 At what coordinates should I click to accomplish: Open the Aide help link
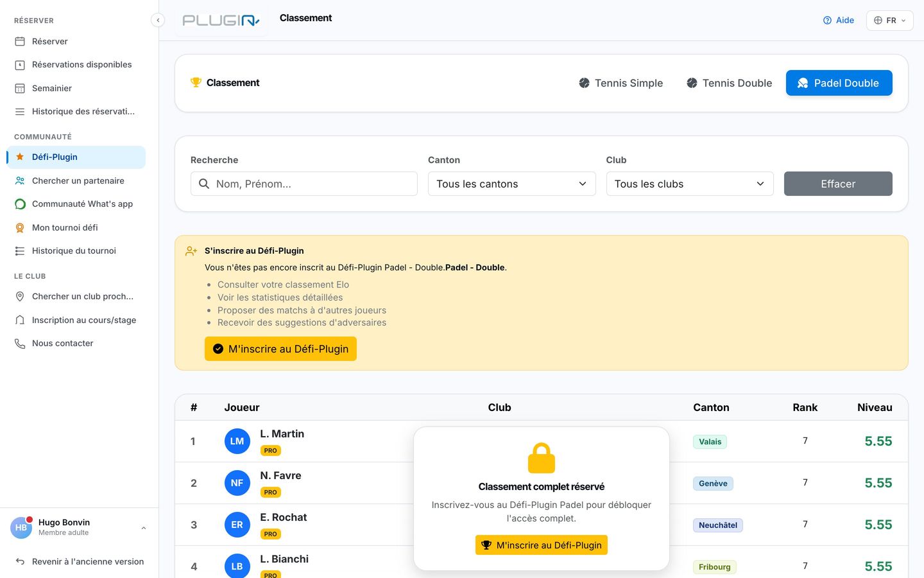point(838,21)
